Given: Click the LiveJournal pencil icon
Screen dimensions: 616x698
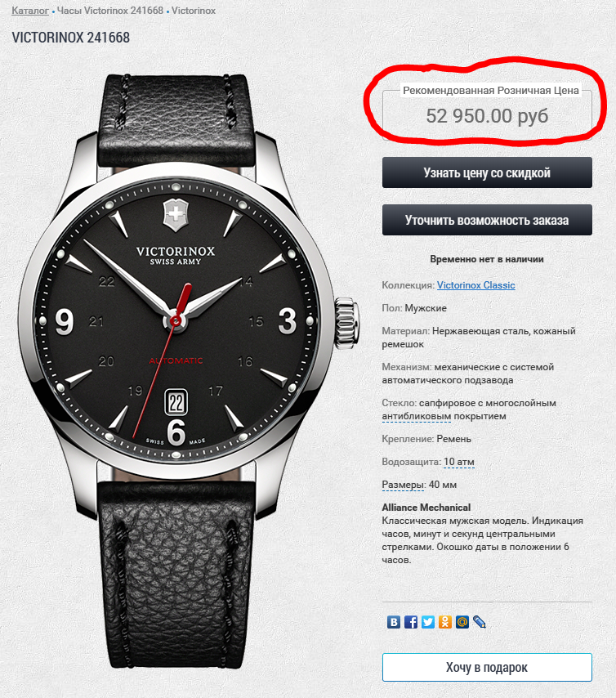Looking at the screenshot, I should (480, 622).
